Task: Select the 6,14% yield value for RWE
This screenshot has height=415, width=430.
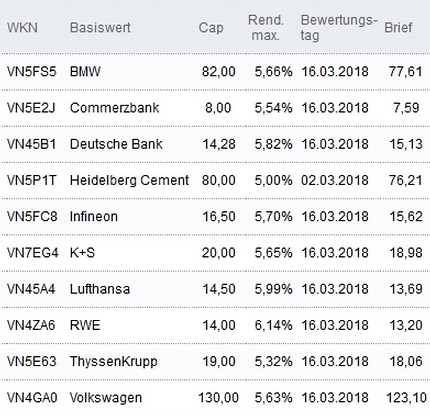Action: (273, 325)
